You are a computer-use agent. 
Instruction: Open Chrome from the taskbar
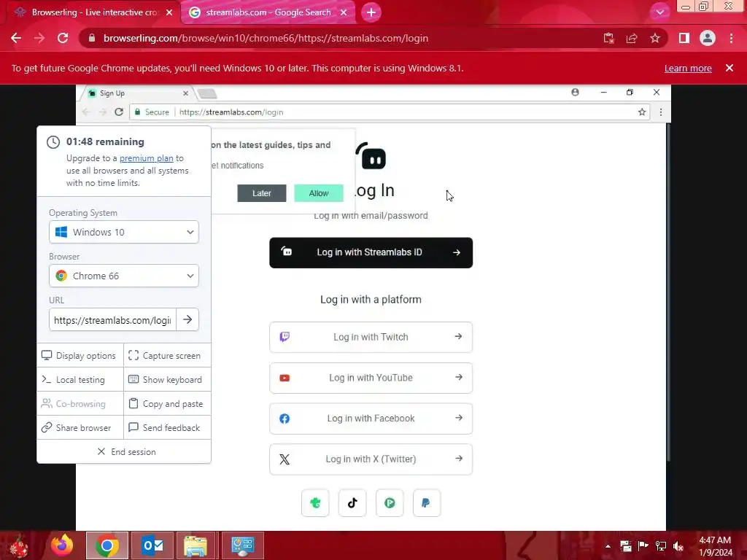pyautogui.click(x=107, y=545)
